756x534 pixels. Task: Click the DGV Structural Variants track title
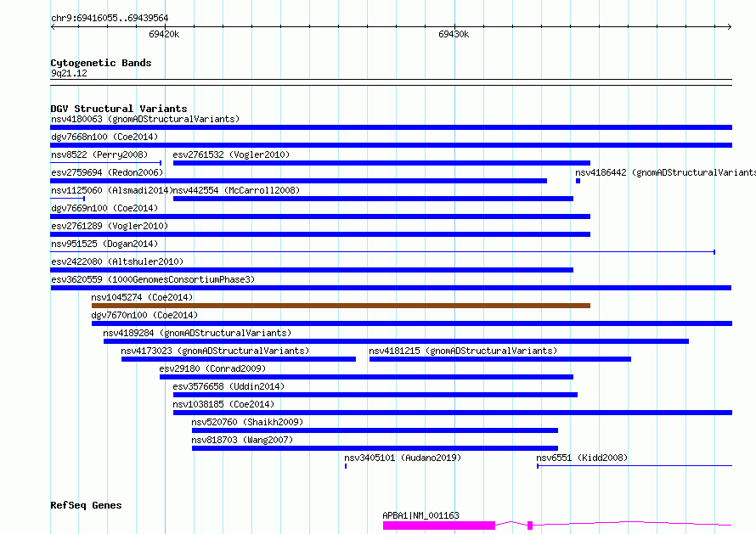(x=119, y=109)
